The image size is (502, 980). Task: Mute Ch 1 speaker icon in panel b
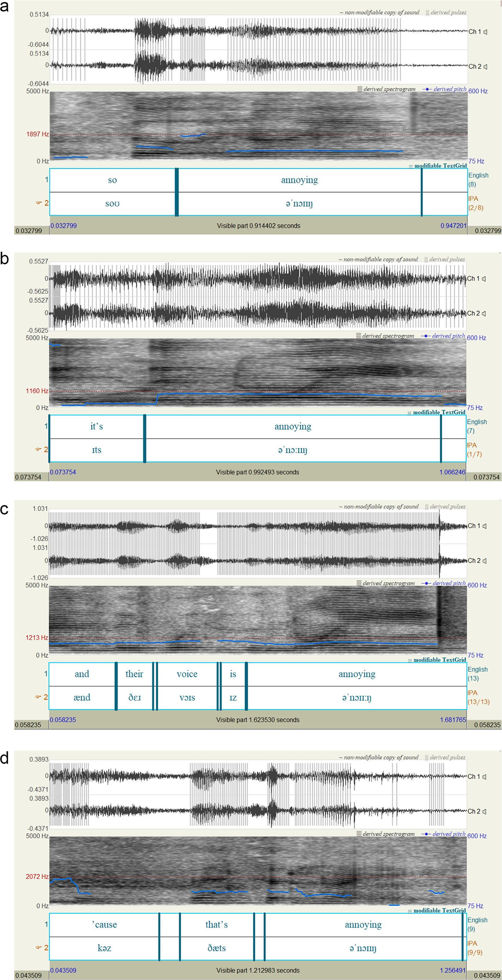(484, 279)
